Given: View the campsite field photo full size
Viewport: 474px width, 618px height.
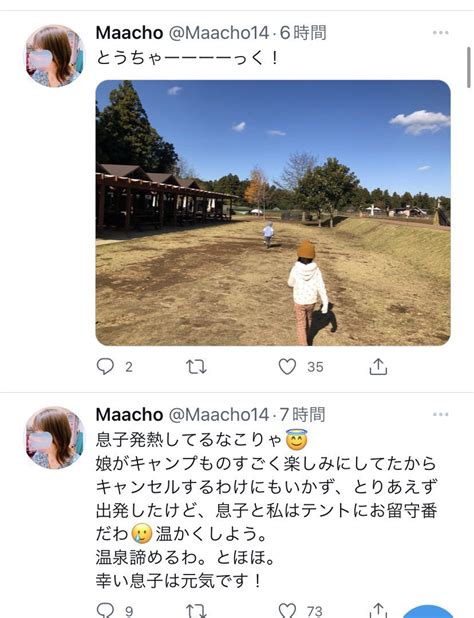Looking at the screenshot, I should click(273, 213).
